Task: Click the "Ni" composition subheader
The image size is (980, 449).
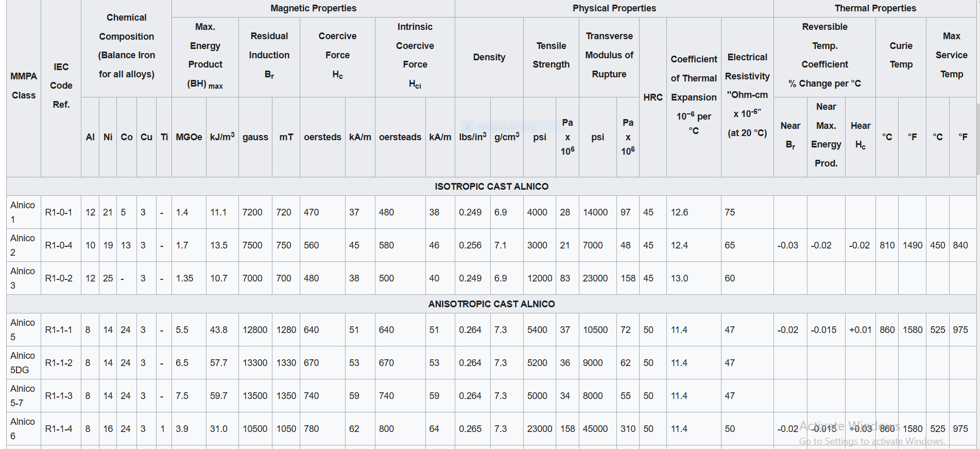Action: click(x=108, y=137)
